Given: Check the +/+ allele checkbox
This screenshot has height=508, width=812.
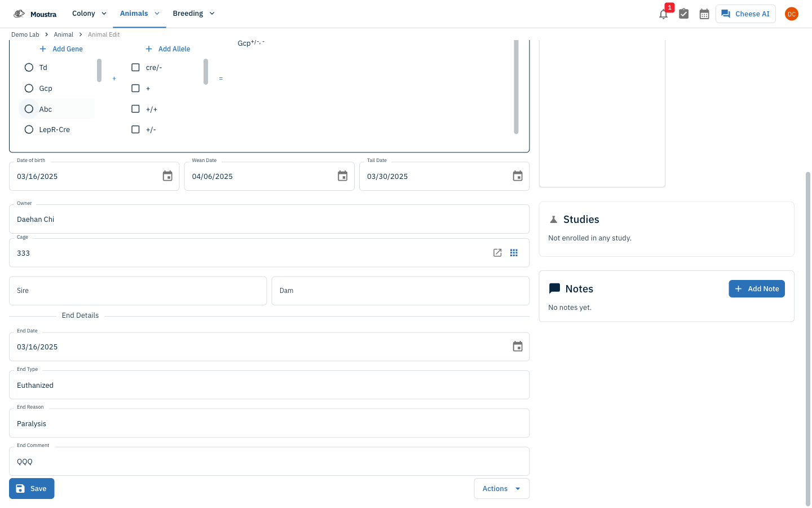Looking at the screenshot, I should 135,109.
